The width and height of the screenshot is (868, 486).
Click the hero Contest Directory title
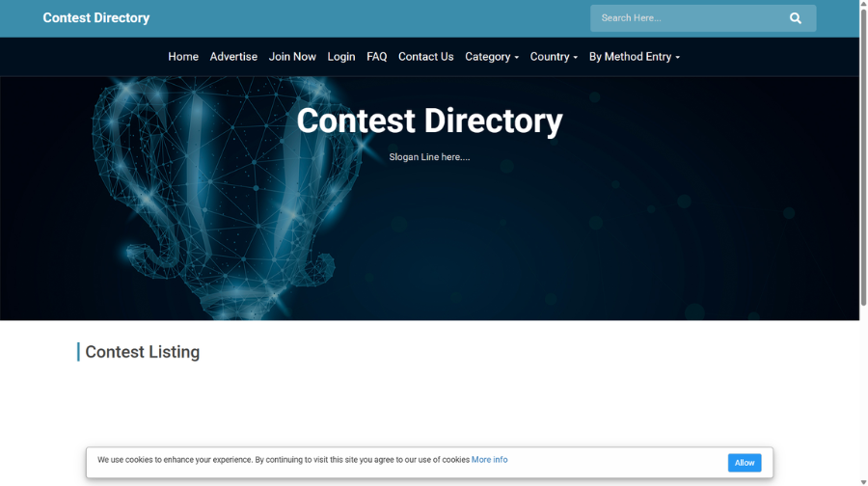(x=429, y=121)
